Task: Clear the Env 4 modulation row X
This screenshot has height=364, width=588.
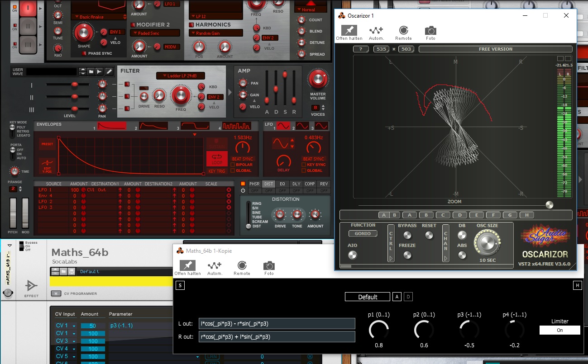Action: pos(229,196)
